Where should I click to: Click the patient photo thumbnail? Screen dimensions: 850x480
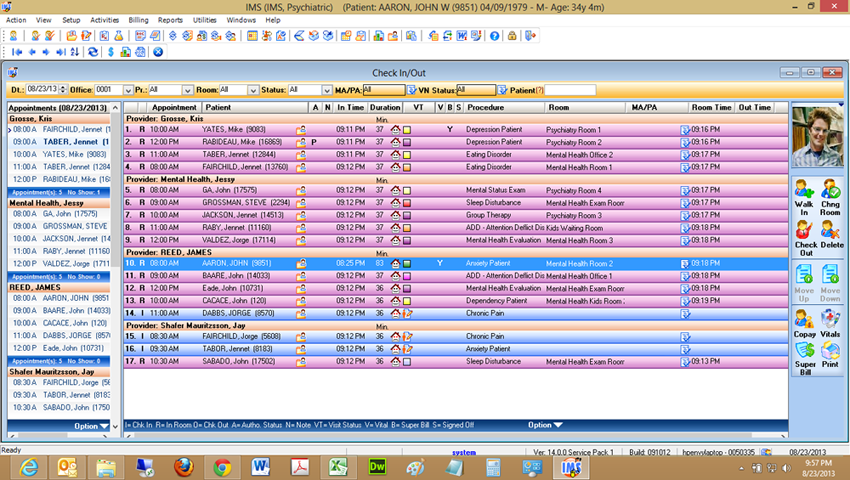pos(817,136)
